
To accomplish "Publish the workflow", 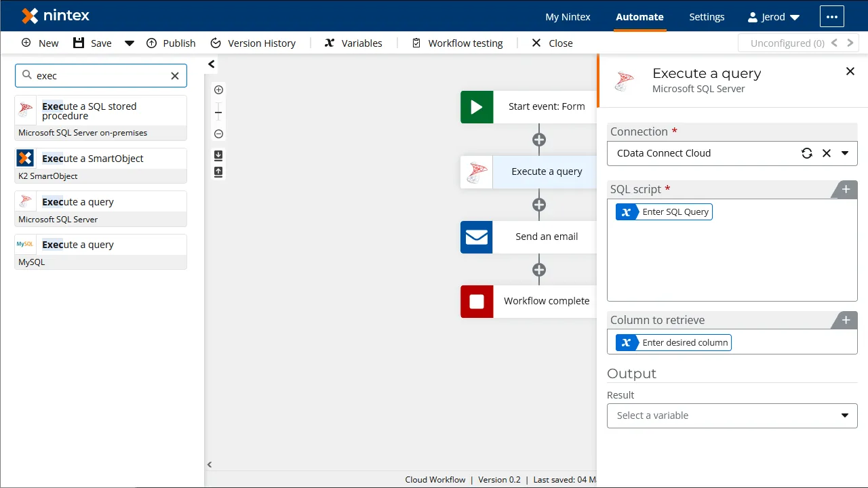I will pyautogui.click(x=171, y=43).
